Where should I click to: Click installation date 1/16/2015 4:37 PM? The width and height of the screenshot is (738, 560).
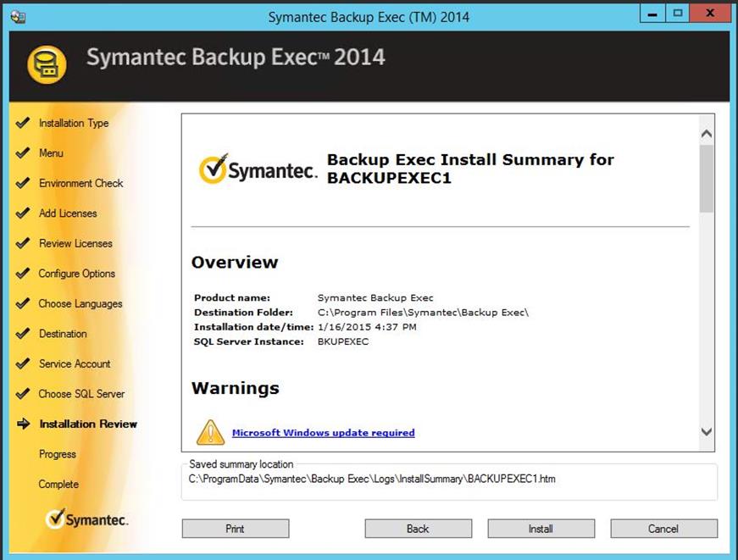coord(367,327)
